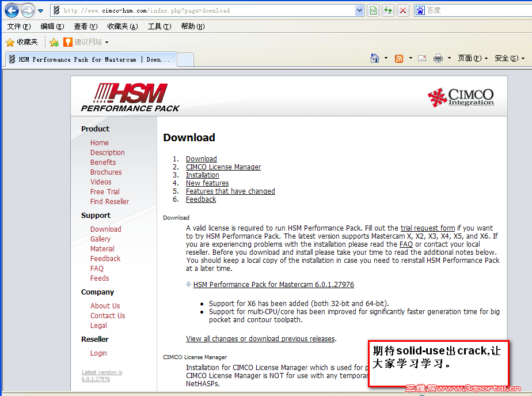The image size is (532, 396).
Task: Expand the address bar history dropdown
Action: (359, 10)
